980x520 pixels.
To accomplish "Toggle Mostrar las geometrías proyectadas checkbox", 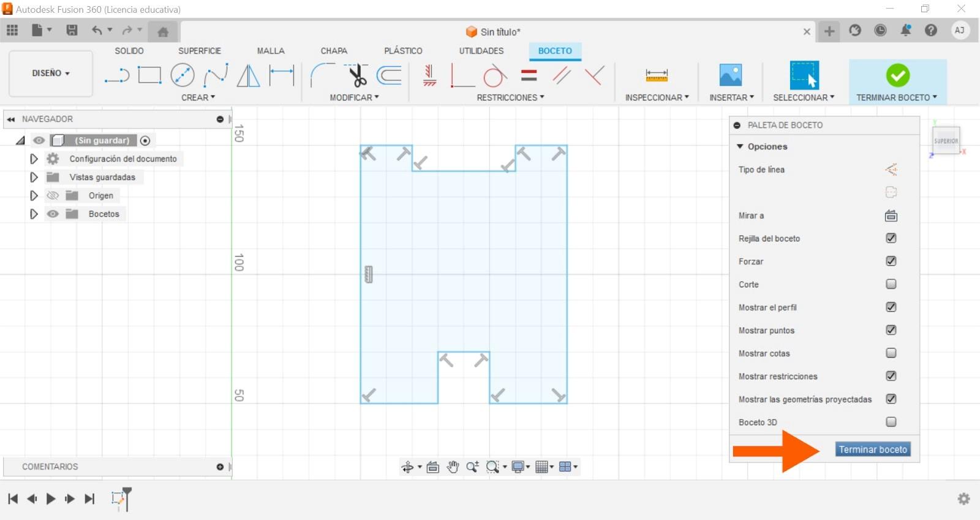I will tap(891, 399).
